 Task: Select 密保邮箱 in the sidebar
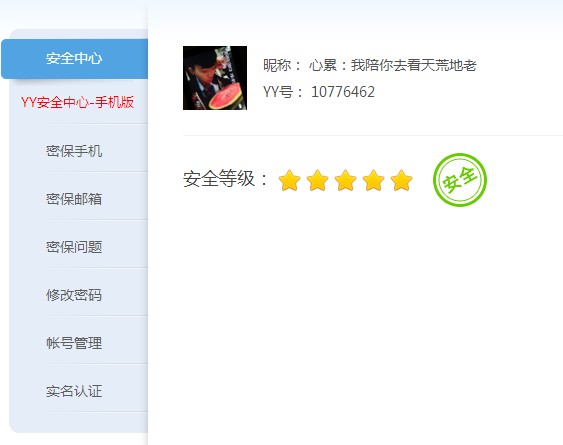(x=74, y=199)
